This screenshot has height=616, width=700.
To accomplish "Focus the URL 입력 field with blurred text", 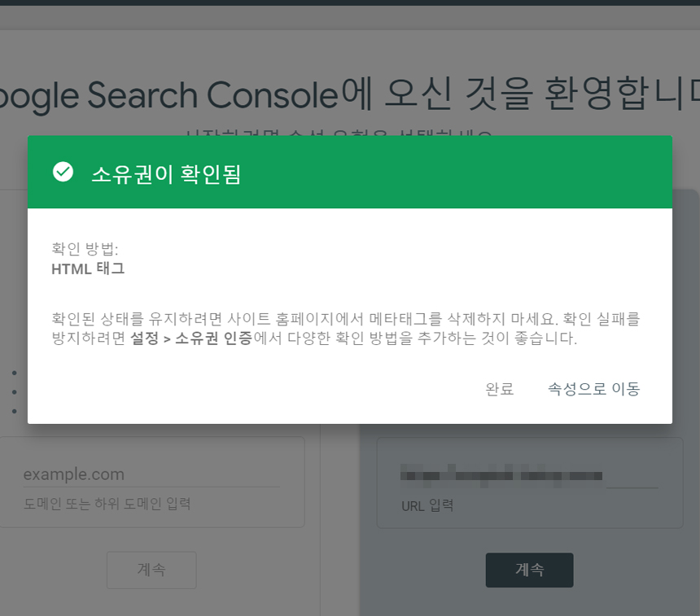I will click(x=529, y=476).
